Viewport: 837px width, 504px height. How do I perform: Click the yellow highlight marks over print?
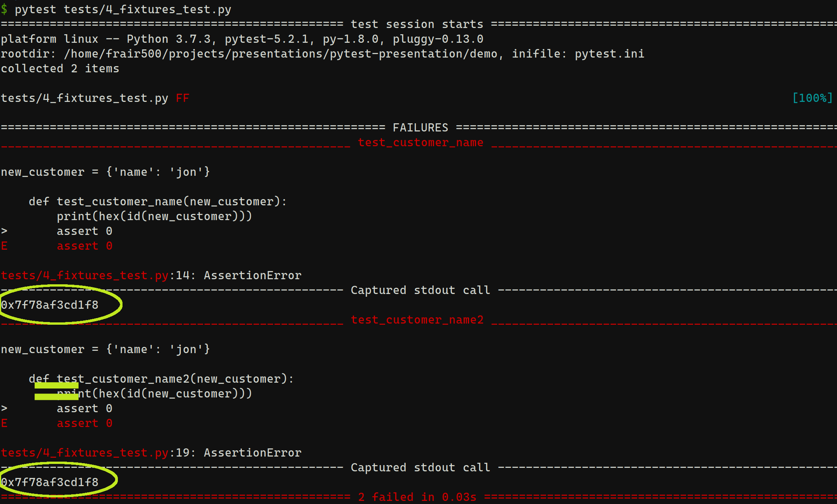click(x=56, y=391)
